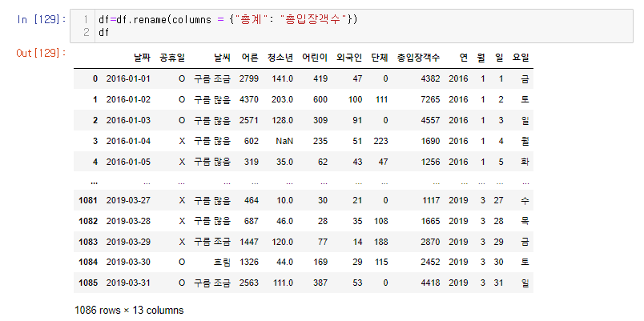Select the date cell 2019-03-28
Screen dimensions: 644x321
pyautogui.click(x=128, y=221)
